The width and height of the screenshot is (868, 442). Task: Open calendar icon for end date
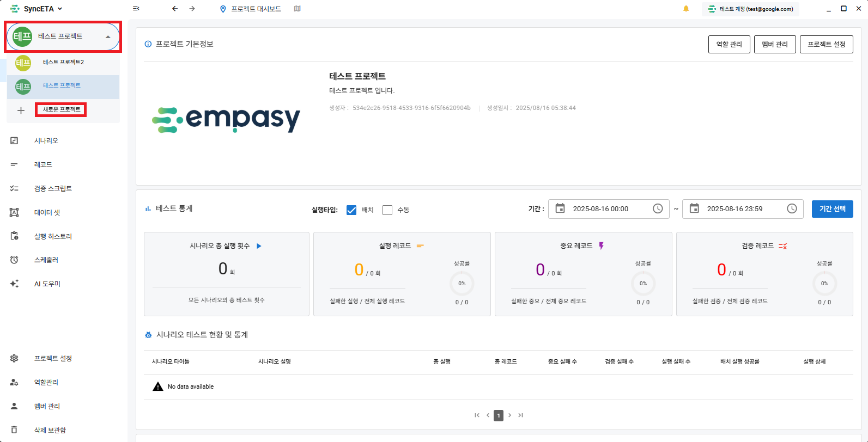(694, 208)
